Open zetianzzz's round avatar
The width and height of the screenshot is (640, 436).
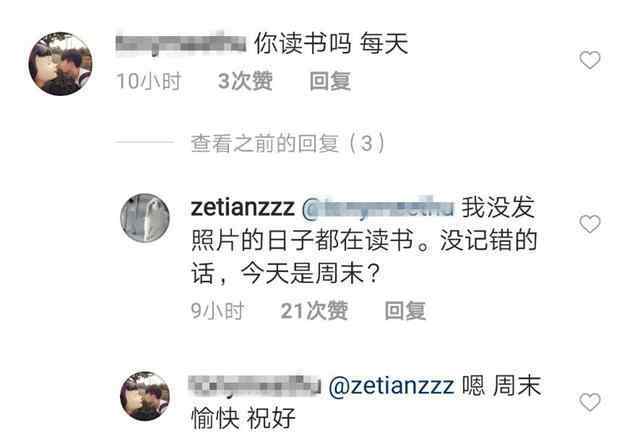144,218
